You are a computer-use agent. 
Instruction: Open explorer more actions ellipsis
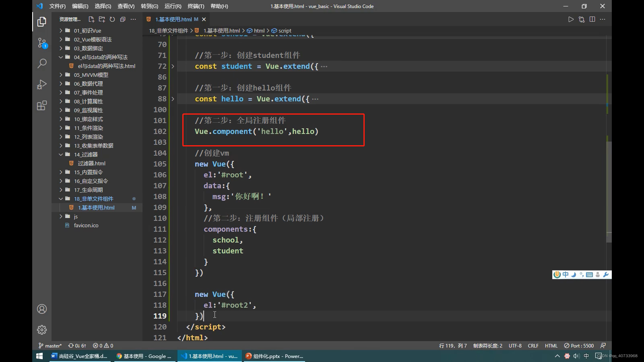click(x=133, y=19)
